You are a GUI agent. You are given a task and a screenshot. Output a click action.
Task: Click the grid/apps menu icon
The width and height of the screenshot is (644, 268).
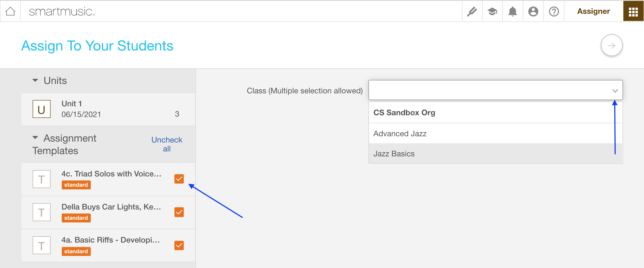634,11
